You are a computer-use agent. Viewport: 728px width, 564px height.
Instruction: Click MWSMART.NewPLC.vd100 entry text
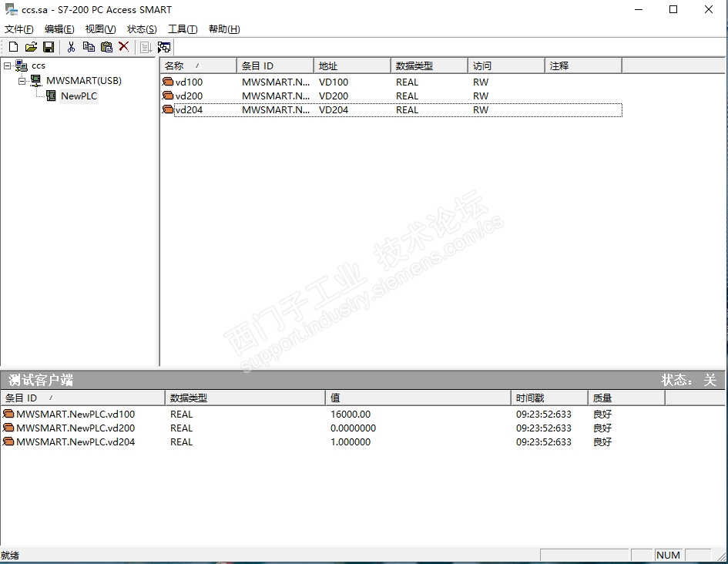point(75,414)
